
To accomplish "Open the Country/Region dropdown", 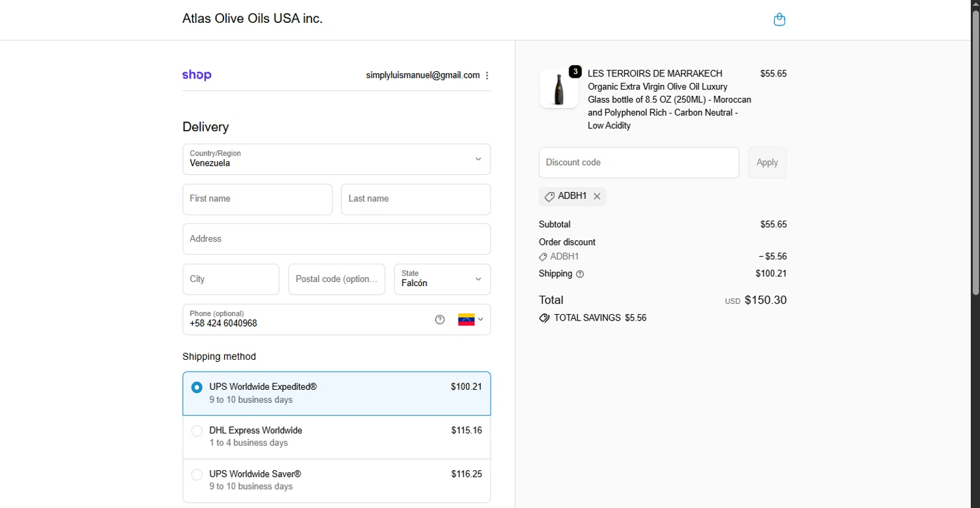I will point(336,159).
